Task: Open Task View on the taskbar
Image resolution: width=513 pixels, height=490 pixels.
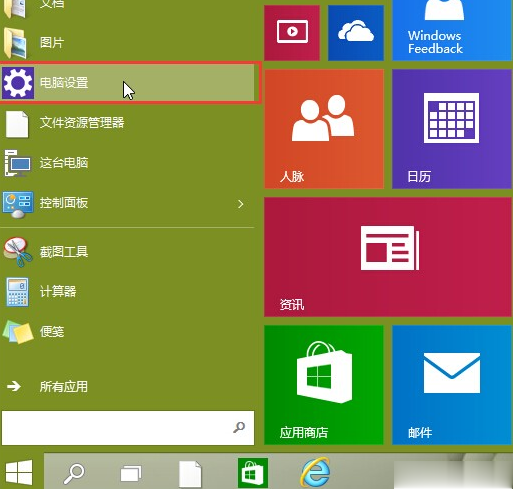Action: tap(131, 473)
